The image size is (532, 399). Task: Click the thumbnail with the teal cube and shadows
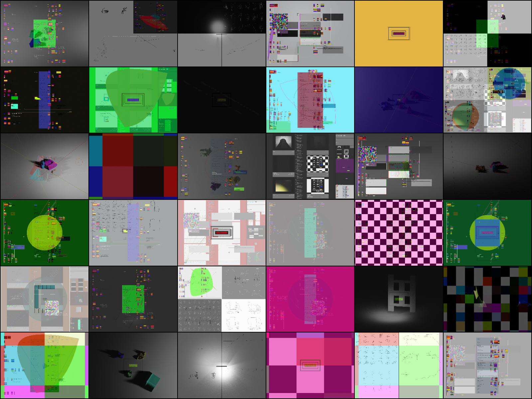pos(133,365)
